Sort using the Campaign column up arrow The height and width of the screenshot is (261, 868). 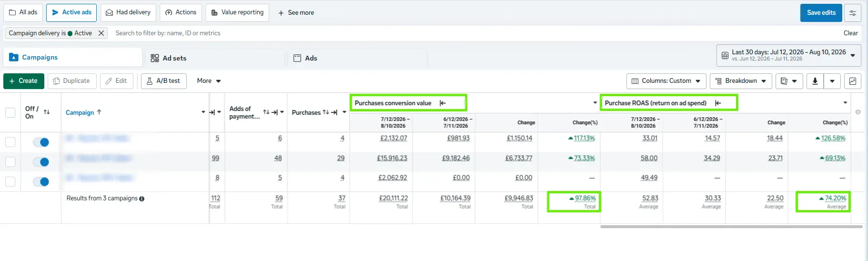click(99, 112)
